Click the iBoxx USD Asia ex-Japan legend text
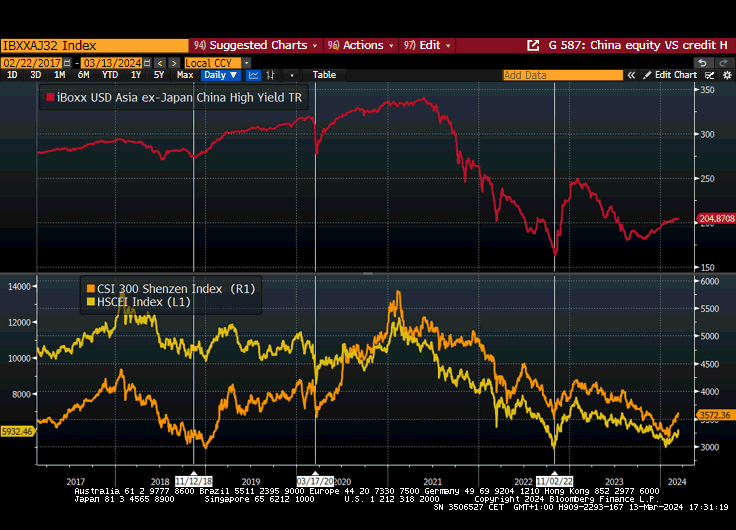 pyautogui.click(x=179, y=98)
